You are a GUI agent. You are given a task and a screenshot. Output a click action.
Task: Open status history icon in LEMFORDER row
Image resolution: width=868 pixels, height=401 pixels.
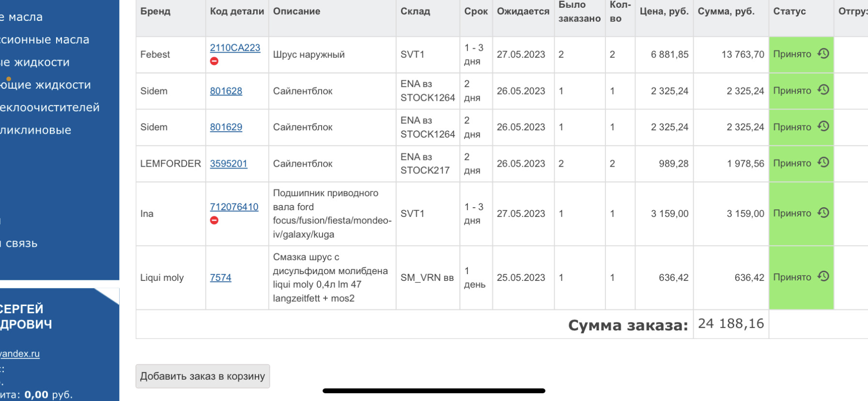[x=823, y=162]
